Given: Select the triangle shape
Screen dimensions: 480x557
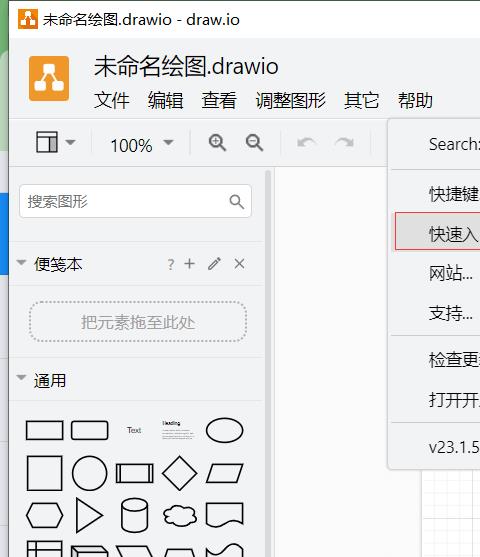Looking at the screenshot, I should [90, 515].
